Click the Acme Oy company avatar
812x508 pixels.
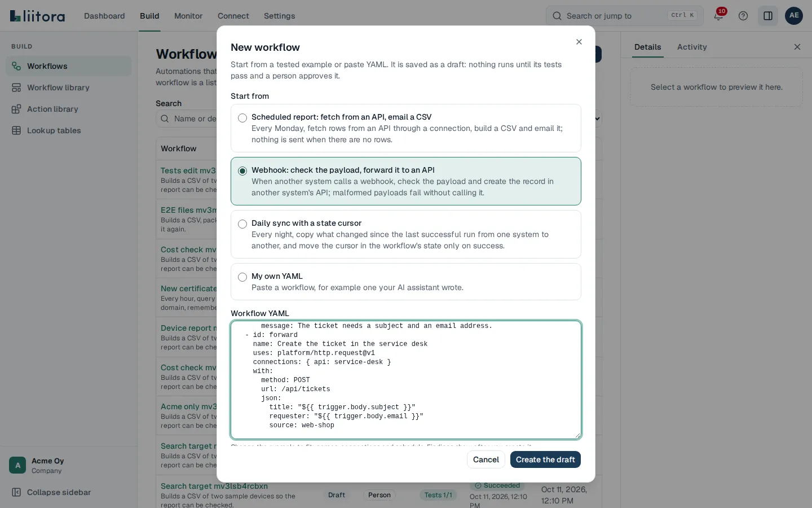[17, 465]
